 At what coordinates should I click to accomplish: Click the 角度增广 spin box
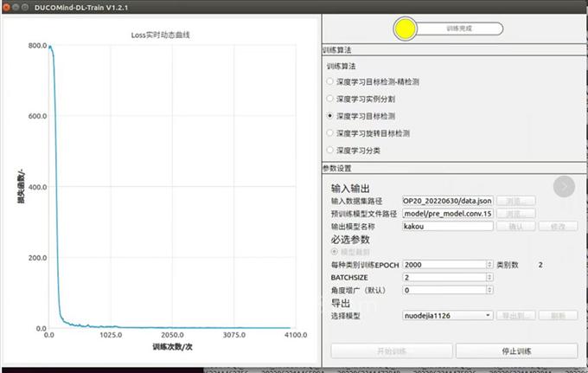tap(448, 290)
